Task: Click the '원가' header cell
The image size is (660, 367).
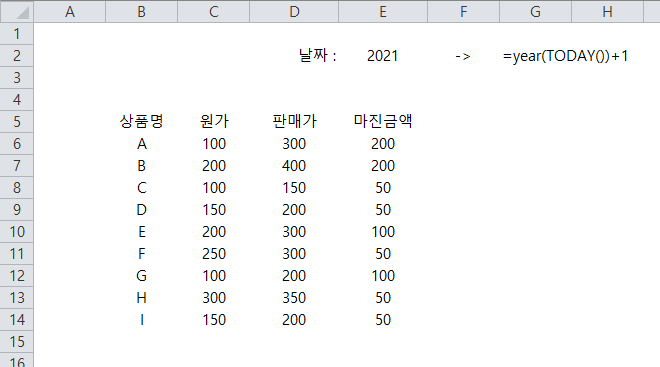Action: [214, 121]
